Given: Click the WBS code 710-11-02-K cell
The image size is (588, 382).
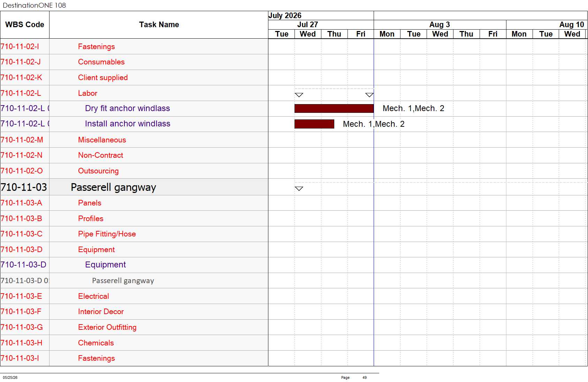Looking at the screenshot, I should (25, 78).
